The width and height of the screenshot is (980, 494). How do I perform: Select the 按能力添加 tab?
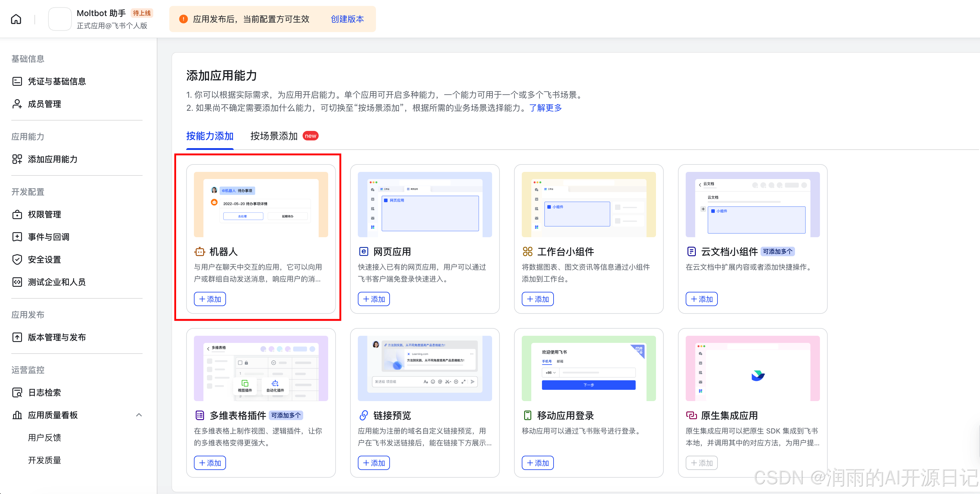pos(210,136)
